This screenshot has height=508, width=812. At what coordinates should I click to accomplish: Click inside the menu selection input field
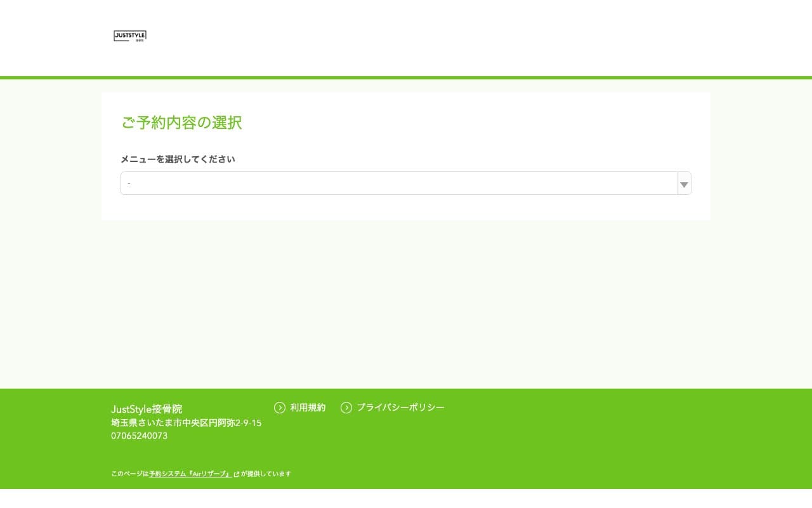(x=381, y=183)
